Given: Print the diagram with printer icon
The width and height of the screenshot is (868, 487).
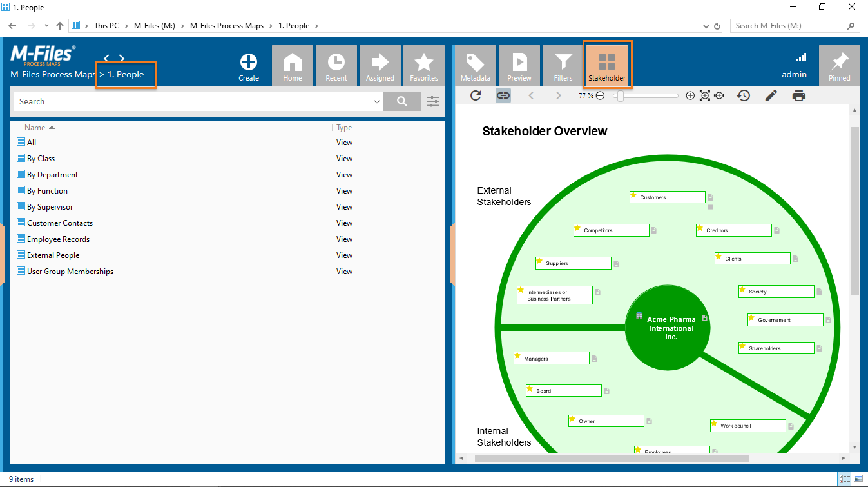Looking at the screenshot, I should [x=799, y=95].
